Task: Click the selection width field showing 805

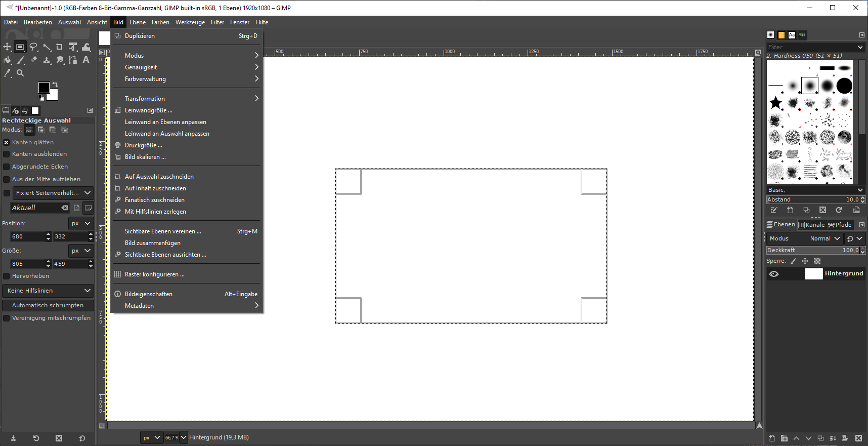Action: coord(28,264)
